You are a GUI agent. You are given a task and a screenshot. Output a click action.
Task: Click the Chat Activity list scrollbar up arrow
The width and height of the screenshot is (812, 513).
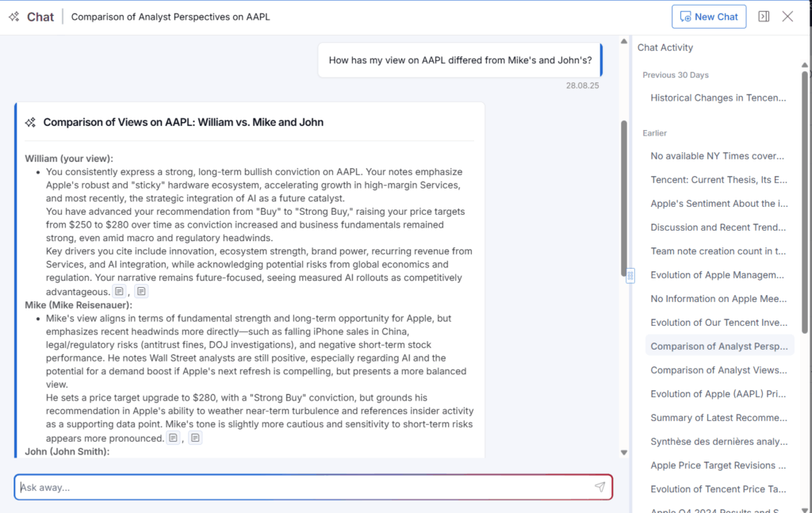806,75
